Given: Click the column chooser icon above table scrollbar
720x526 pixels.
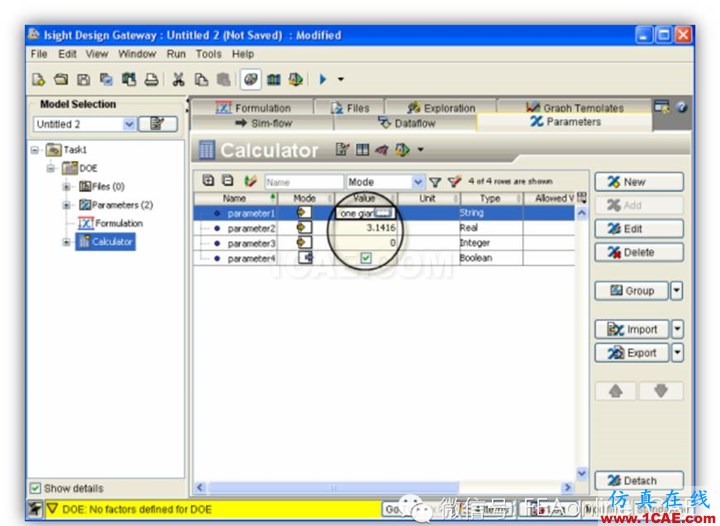Looking at the screenshot, I should [582, 198].
